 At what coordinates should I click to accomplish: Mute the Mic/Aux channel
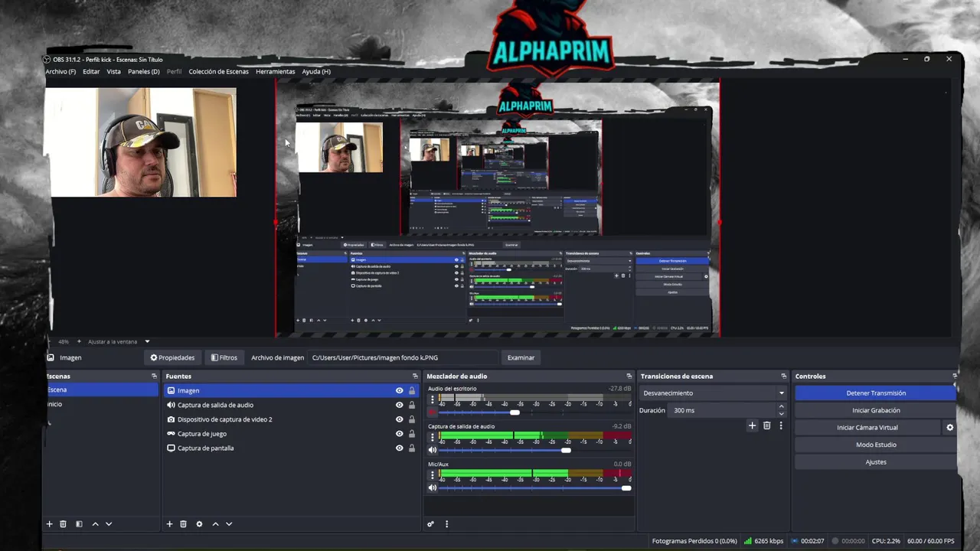(x=432, y=487)
